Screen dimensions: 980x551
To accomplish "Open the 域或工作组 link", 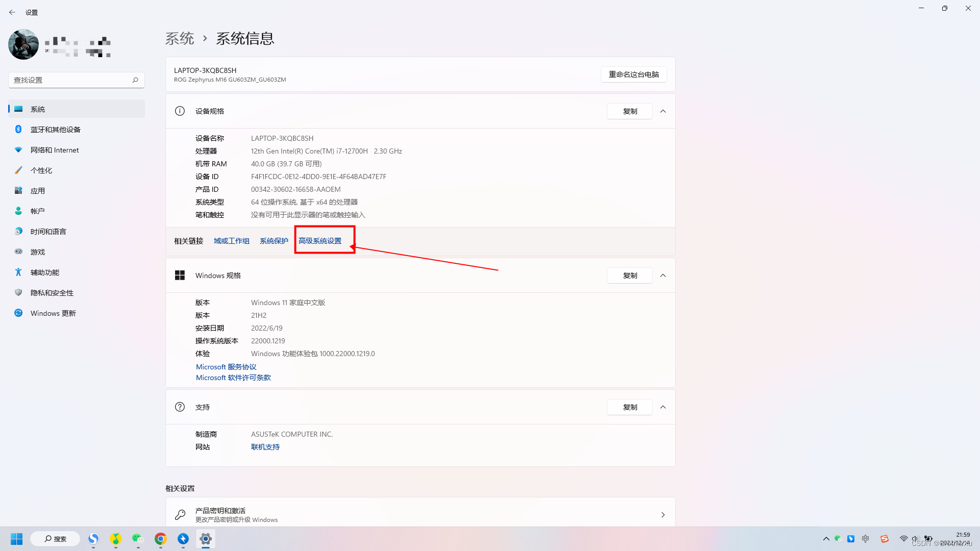I will [x=232, y=241].
